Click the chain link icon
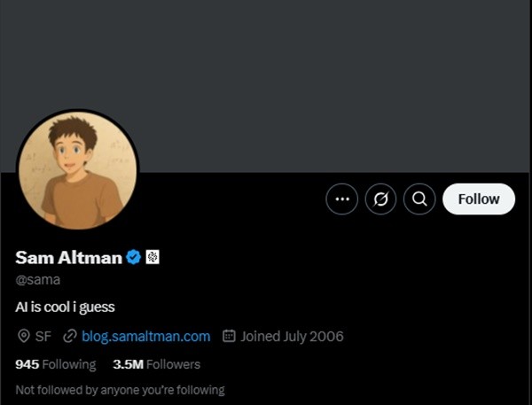This screenshot has height=405, width=532. (x=70, y=336)
